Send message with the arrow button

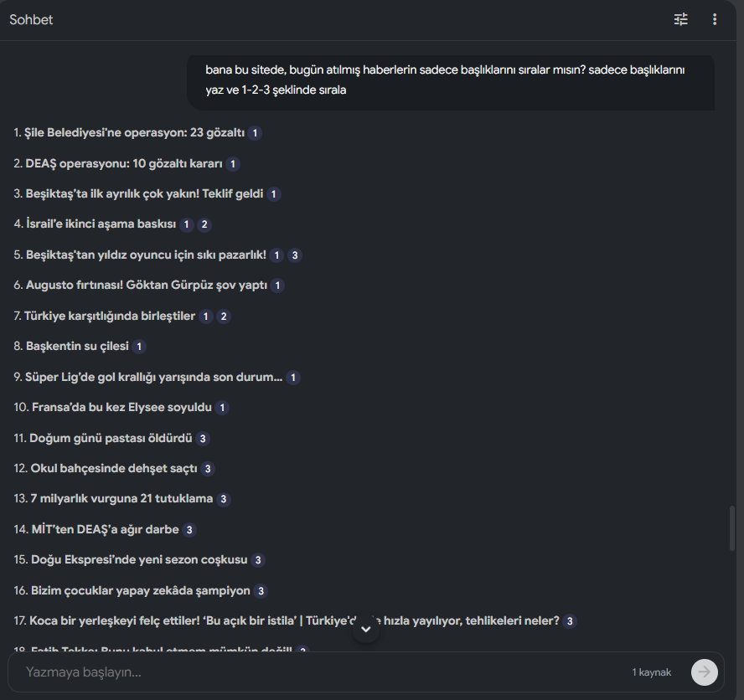click(704, 672)
